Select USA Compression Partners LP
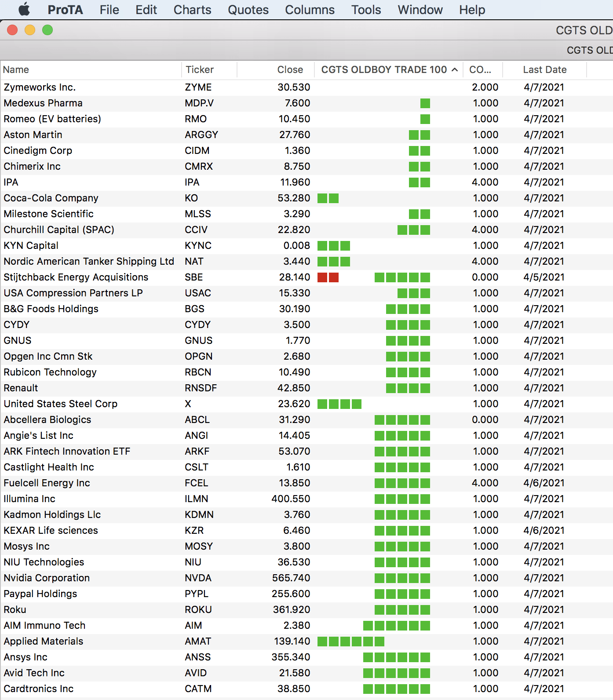Viewport: 613px width, 700px height. coord(306,293)
